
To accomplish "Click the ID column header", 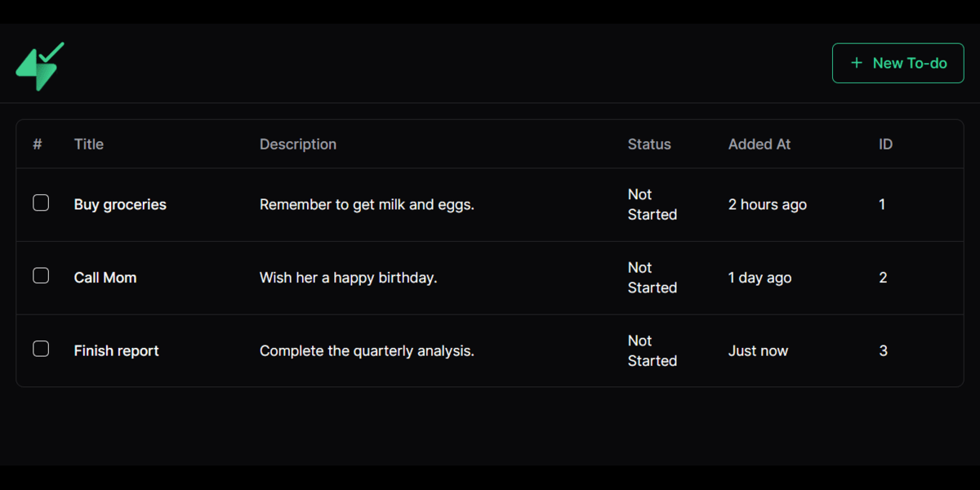I will 885,145.
